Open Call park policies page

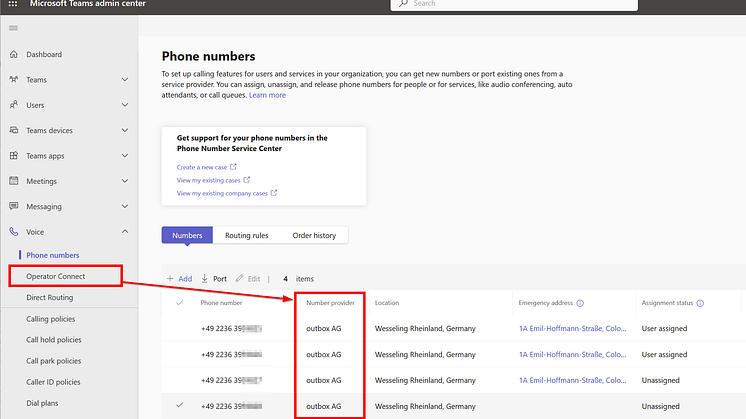click(53, 361)
